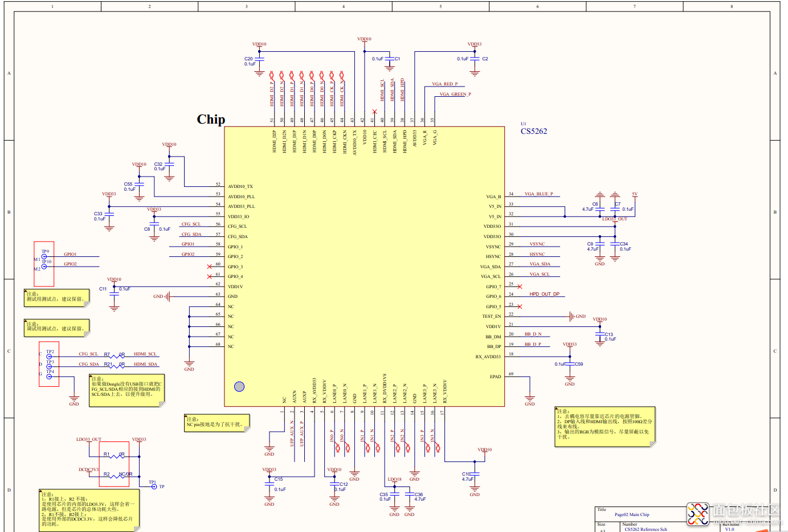Select capacitor C11 near VDD1V pin
Viewport: 788px width, 532px height.
114,294
